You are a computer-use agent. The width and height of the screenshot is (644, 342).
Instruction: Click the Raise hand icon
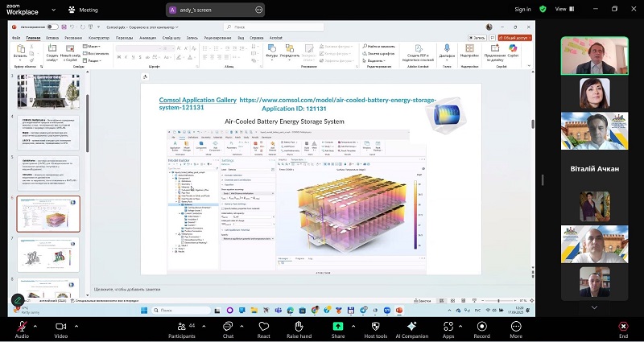click(x=299, y=327)
